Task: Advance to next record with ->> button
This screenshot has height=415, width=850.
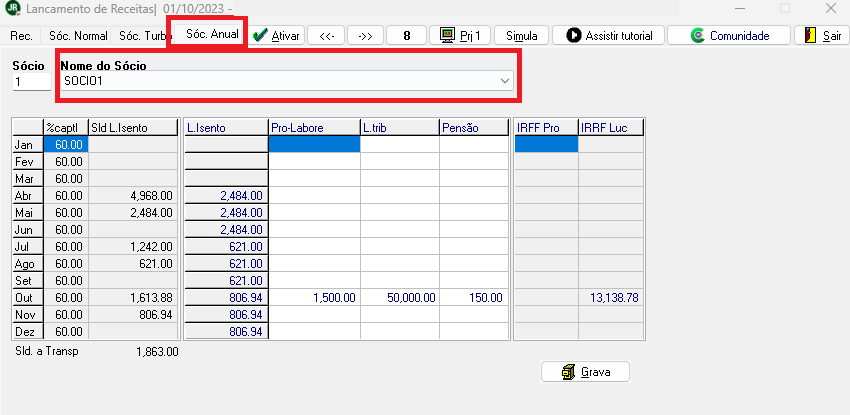Action: [x=365, y=35]
